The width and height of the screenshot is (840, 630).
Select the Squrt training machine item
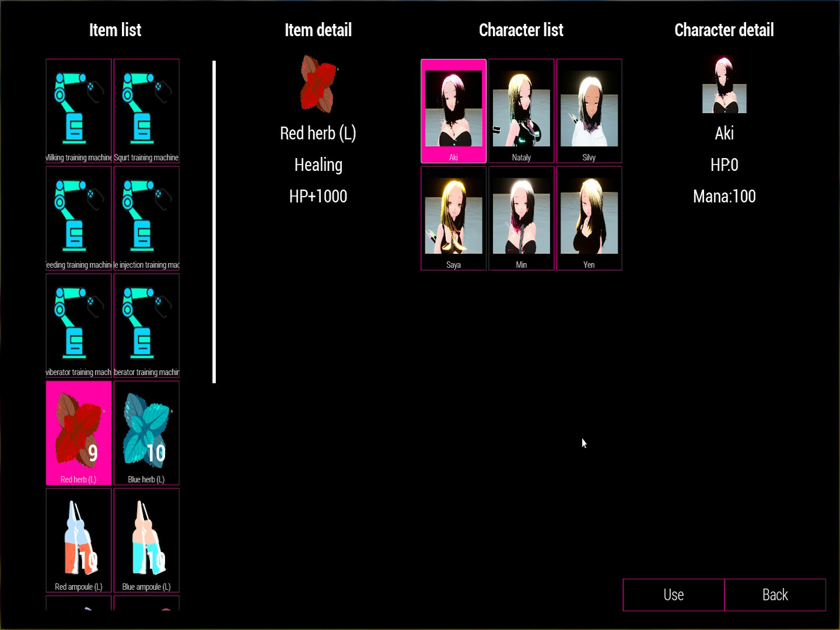(x=146, y=111)
